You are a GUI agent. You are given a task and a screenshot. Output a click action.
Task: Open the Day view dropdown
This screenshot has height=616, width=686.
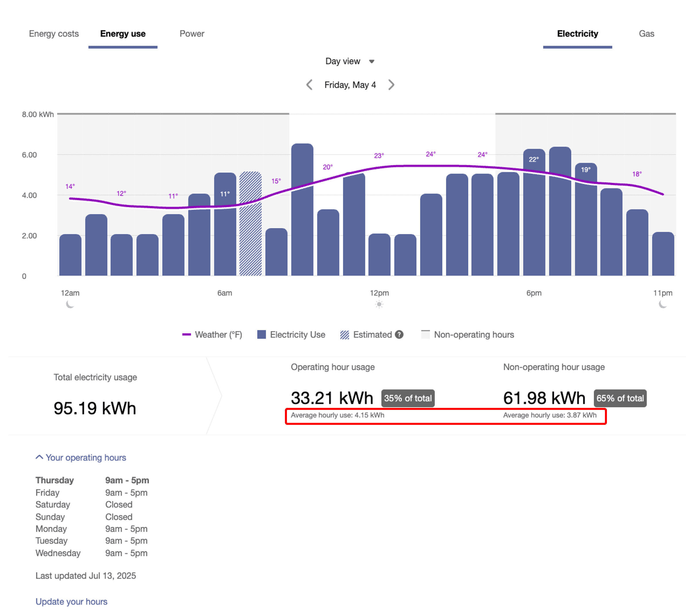[x=350, y=61]
